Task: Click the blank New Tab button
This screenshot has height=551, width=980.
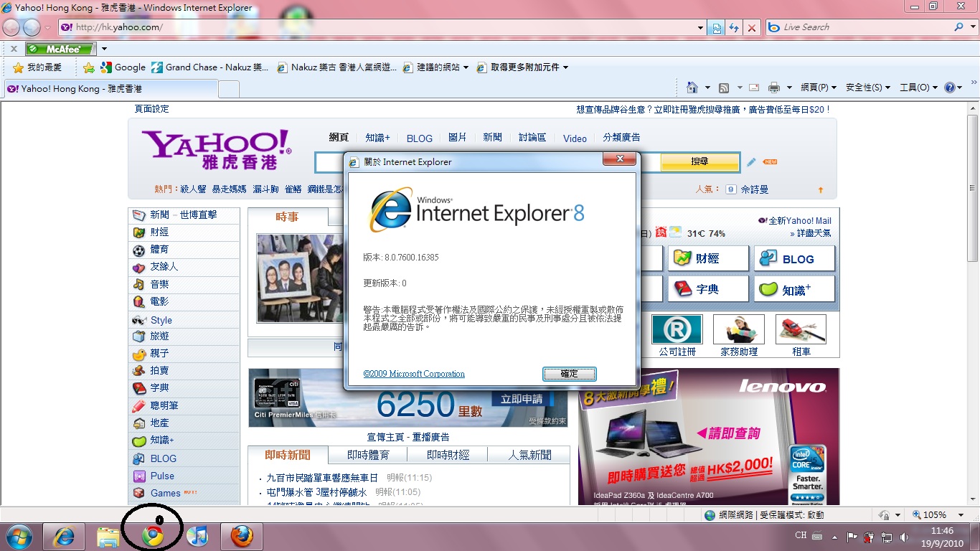Action: coord(229,89)
